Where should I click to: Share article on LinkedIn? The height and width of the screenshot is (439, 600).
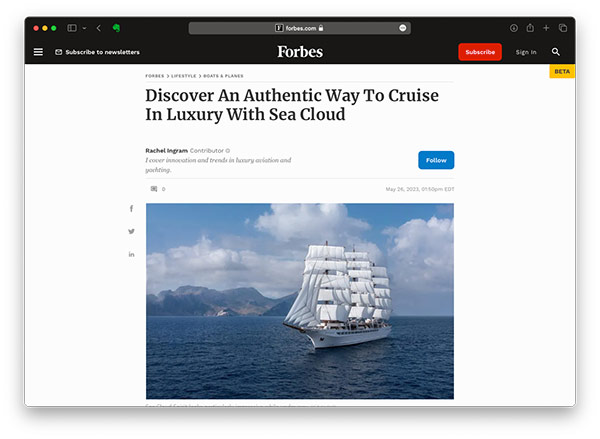point(131,254)
